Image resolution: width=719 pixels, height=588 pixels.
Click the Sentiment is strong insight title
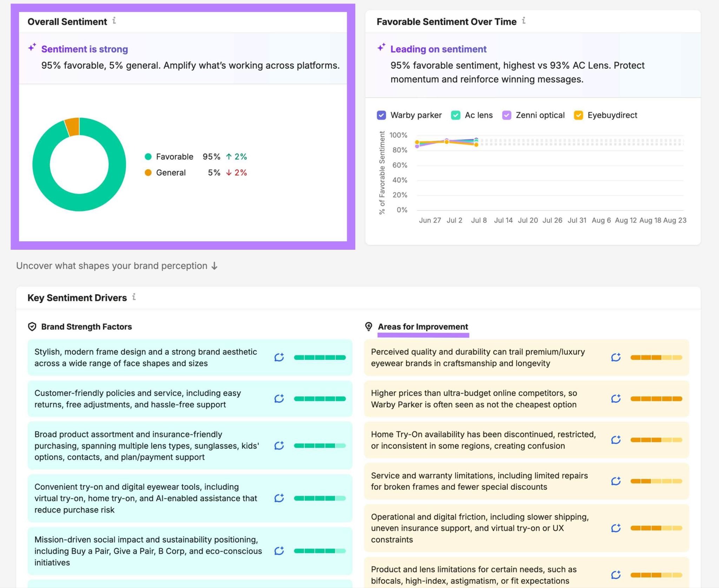click(85, 49)
